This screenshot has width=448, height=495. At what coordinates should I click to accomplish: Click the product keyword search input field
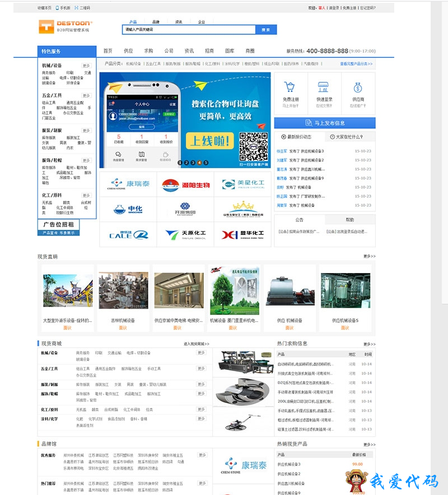pyautogui.click(x=189, y=30)
